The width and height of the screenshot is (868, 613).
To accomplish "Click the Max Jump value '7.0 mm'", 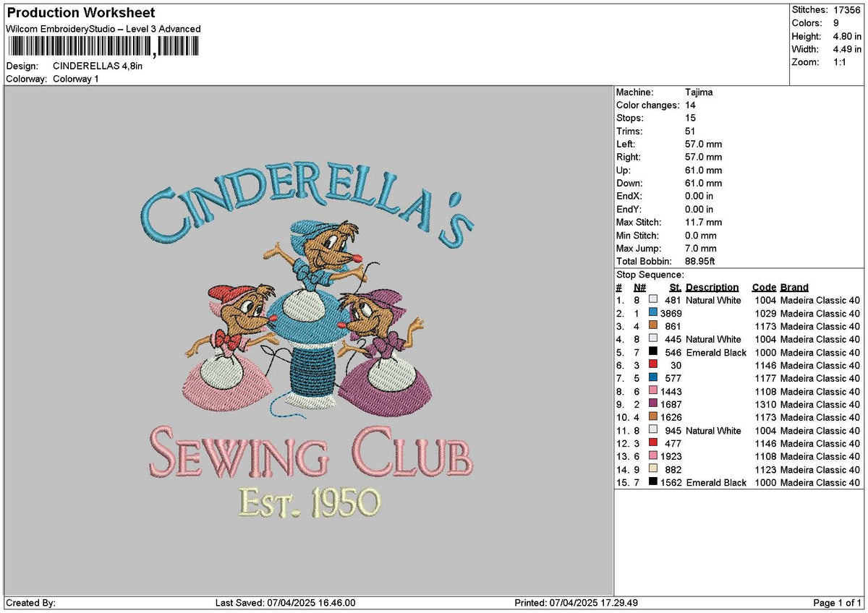I will tap(701, 249).
